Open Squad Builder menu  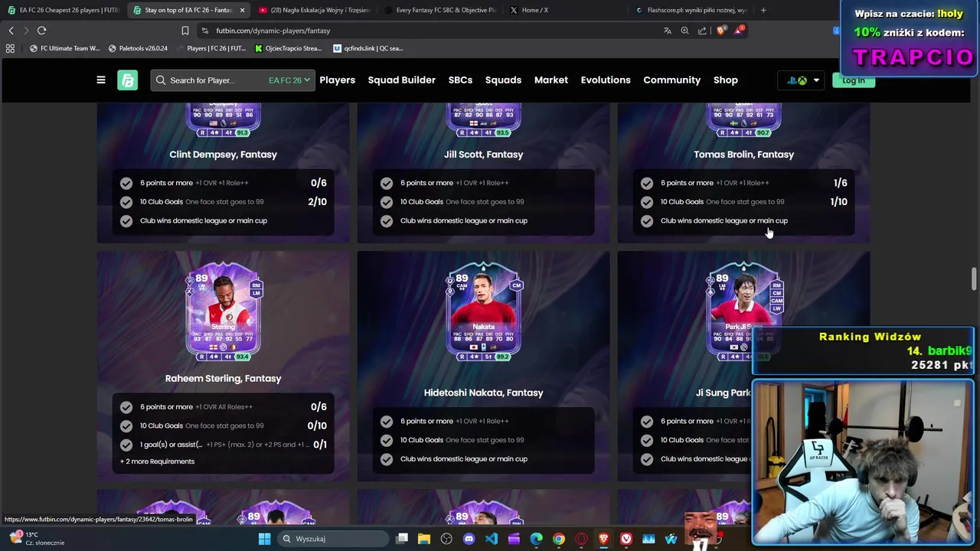401,80
